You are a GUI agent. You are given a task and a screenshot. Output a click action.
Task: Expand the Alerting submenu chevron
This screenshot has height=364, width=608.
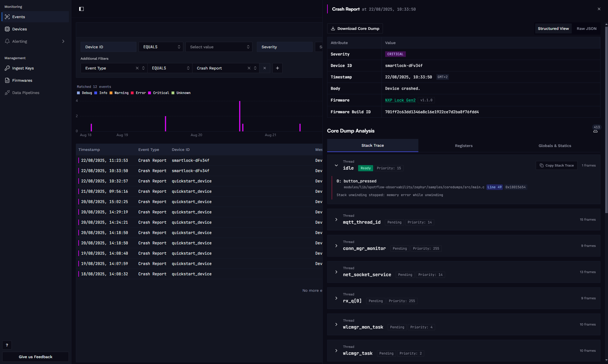[x=63, y=41]
